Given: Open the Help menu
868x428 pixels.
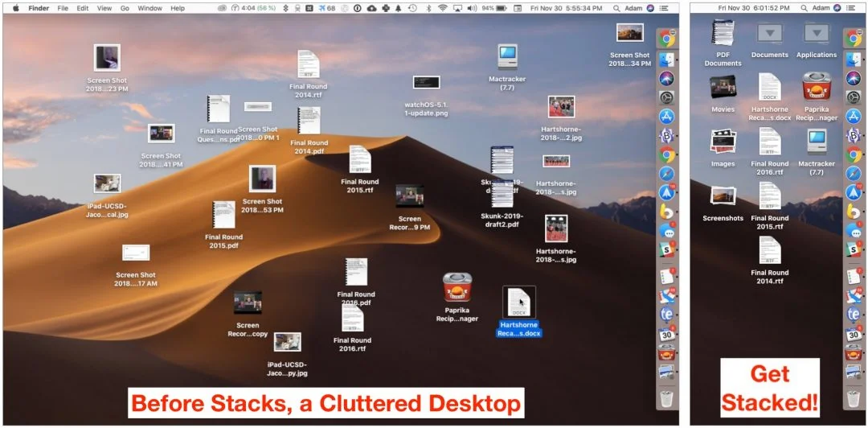Looking at the screenshot, I should [x=178, y=8].
